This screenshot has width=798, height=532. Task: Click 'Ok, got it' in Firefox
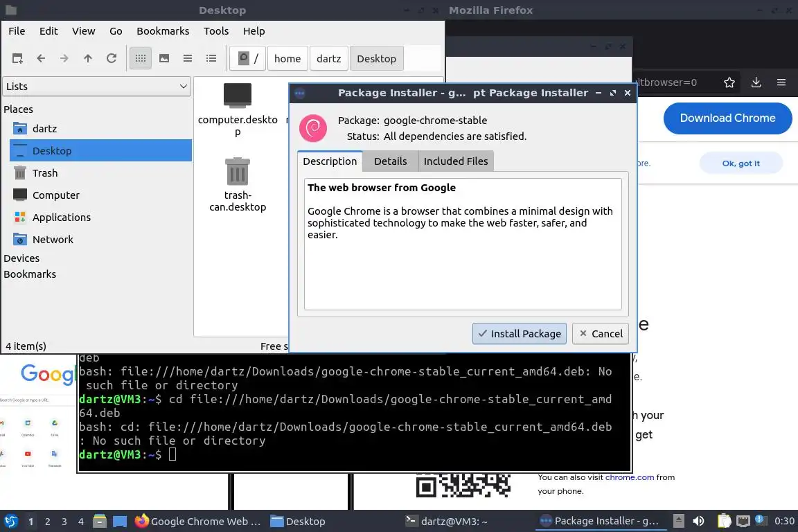[741, 163]
